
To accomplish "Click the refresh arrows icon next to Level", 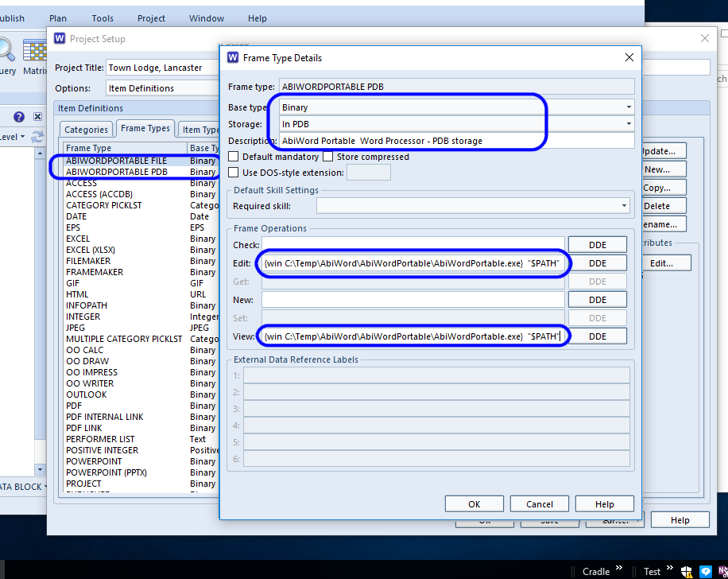I will [37, 137].
